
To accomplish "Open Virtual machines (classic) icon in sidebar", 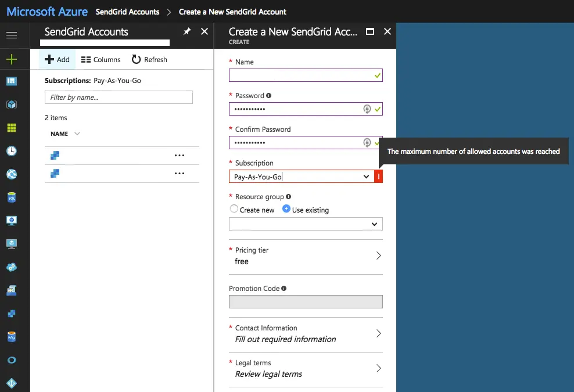I will coord(12,244).
